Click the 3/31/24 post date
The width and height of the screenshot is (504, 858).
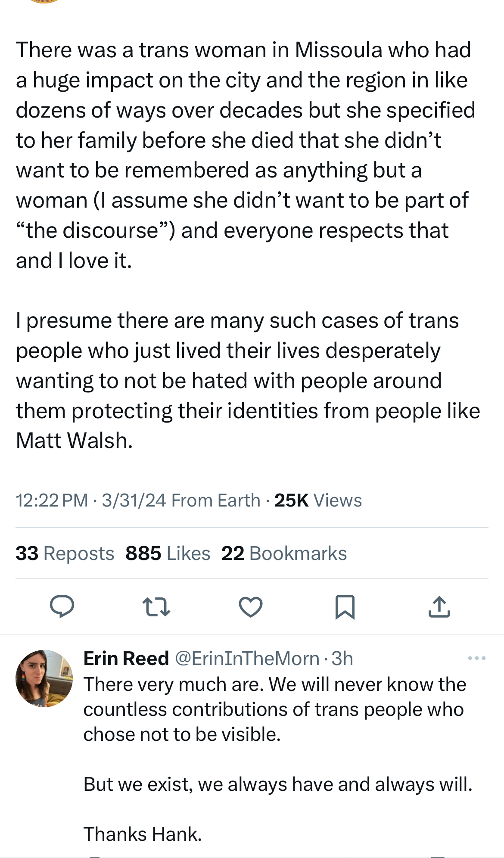pyautogui.click(x=134, y=501)
